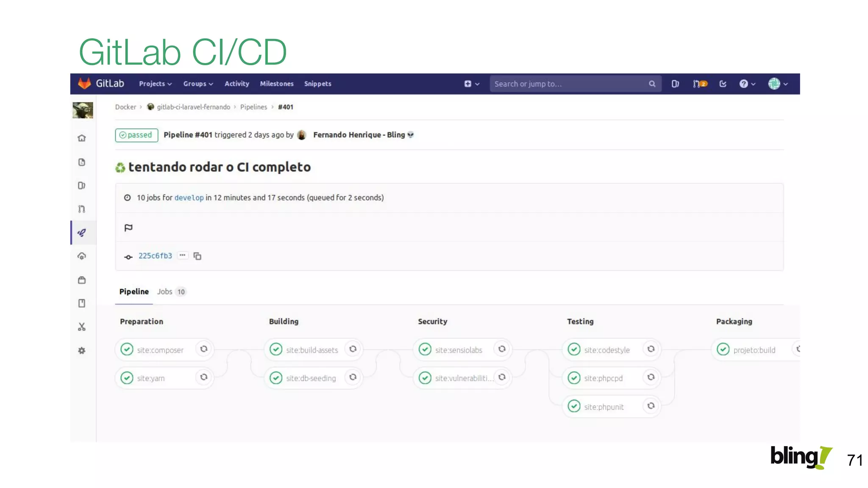Switch to the Jobs tab

click(x=171, y=291)
